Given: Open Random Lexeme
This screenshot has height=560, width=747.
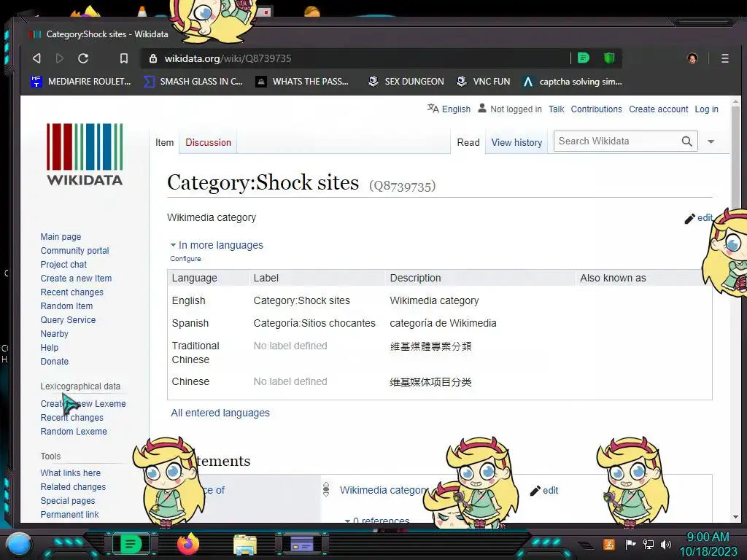Looking at the screenshot, I should coord(74,431).
